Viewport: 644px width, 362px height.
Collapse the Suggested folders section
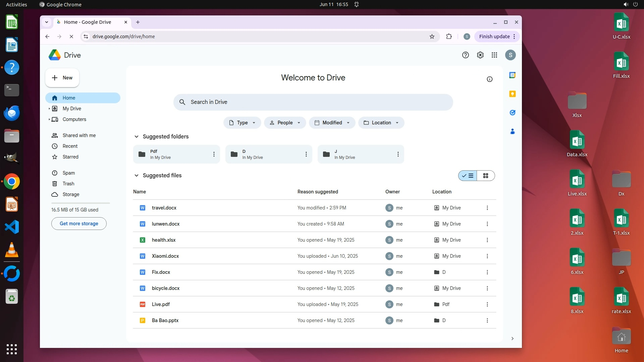pos(136,136)
